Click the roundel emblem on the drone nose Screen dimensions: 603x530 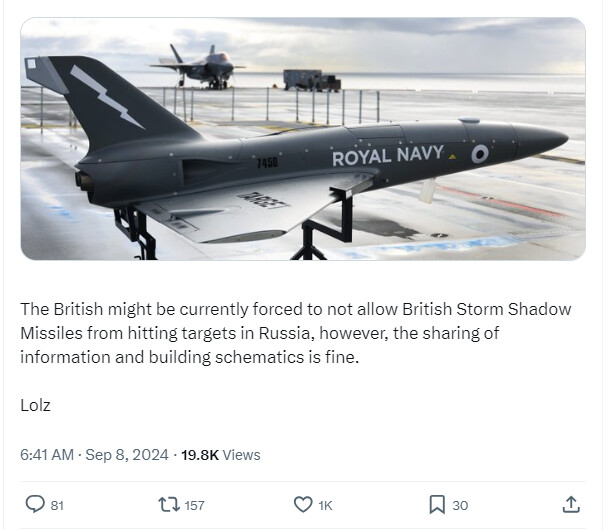(x=480, y=154)
